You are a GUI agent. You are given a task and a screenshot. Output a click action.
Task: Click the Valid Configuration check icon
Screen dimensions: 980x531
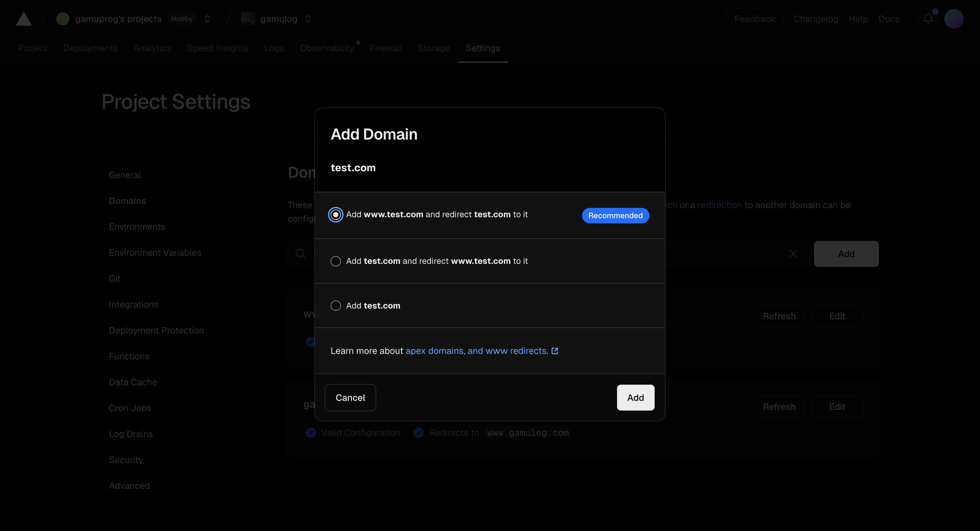[311, 433]
